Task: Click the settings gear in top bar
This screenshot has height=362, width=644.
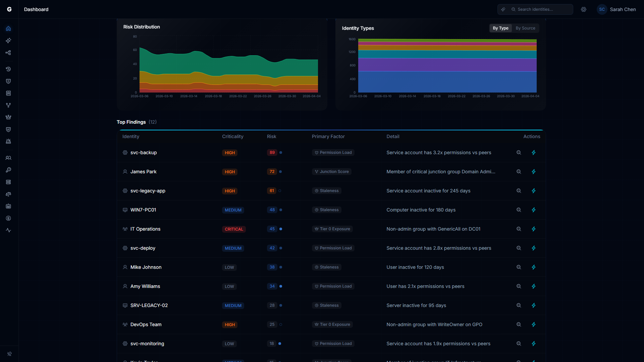Action: pyautogui.click(x=584, y=9)
